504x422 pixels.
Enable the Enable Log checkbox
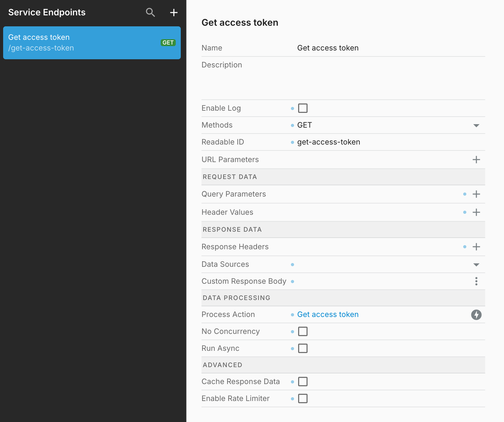pos(303,108)
